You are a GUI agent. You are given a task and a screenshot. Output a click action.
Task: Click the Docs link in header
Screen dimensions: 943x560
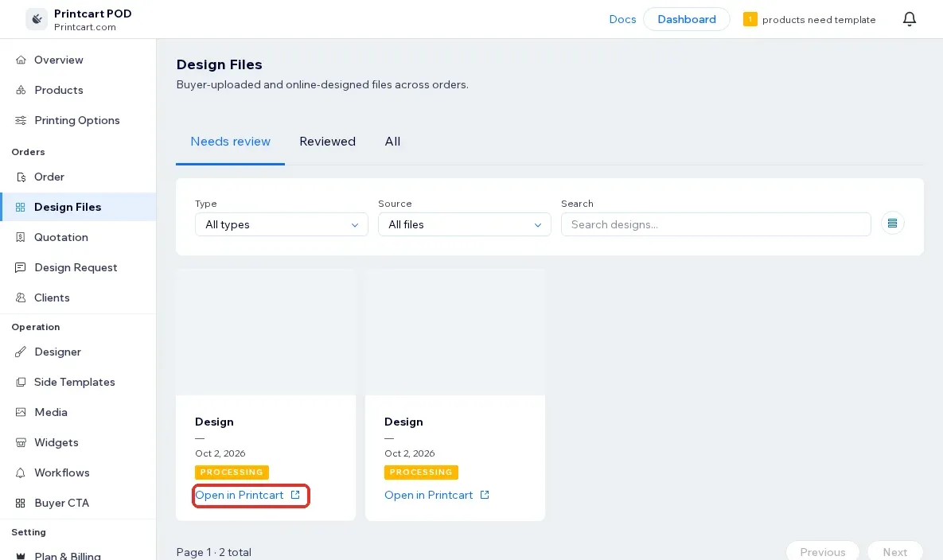[622, 19]
